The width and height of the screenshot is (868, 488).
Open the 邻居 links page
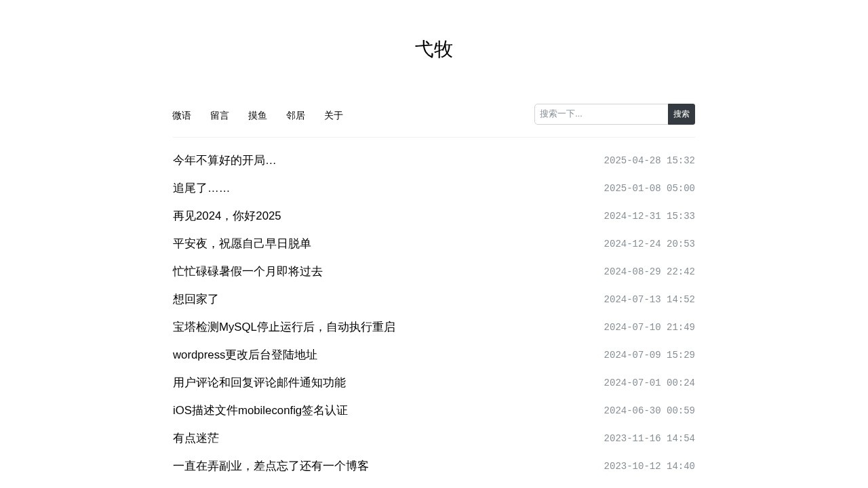tap(296, 115)
